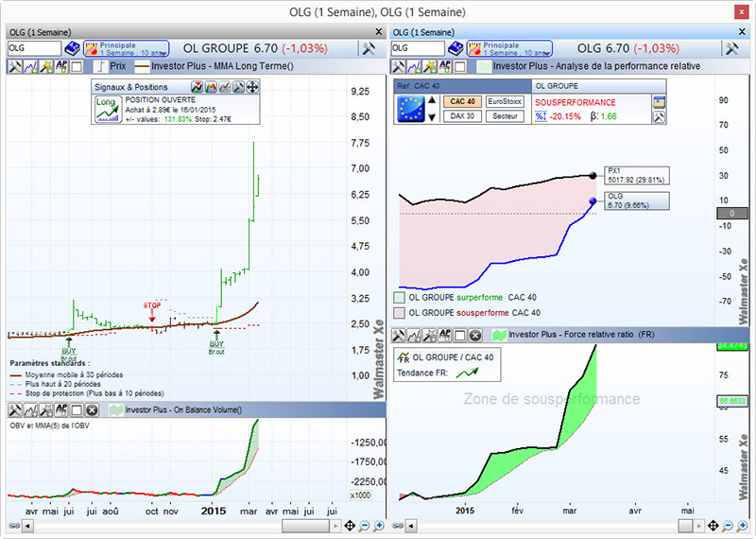Click right scroll arrow under right chart
Viewport: 756px width, 539px height.
[699, 526]
